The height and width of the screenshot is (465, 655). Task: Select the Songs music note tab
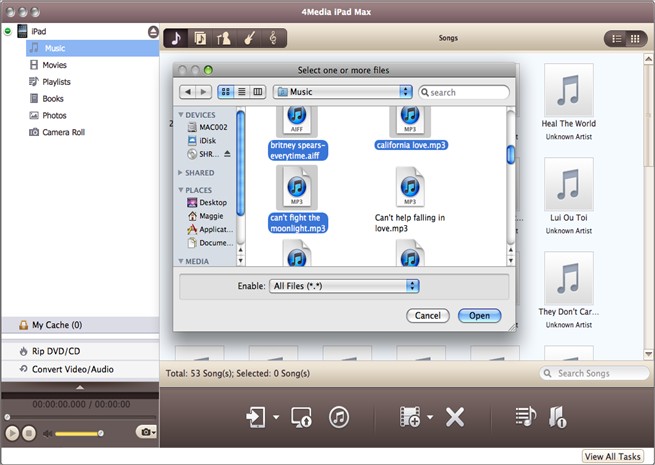[x=176, y=38]
